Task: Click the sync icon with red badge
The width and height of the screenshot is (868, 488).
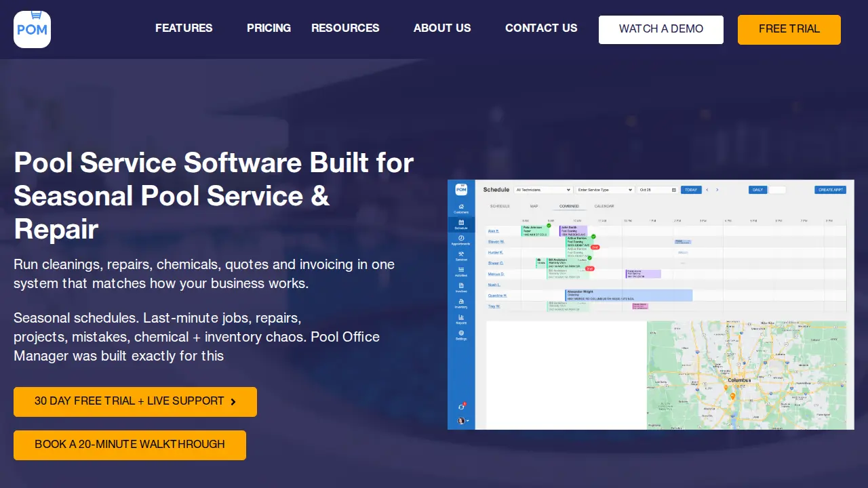Action: click(462, 406)
